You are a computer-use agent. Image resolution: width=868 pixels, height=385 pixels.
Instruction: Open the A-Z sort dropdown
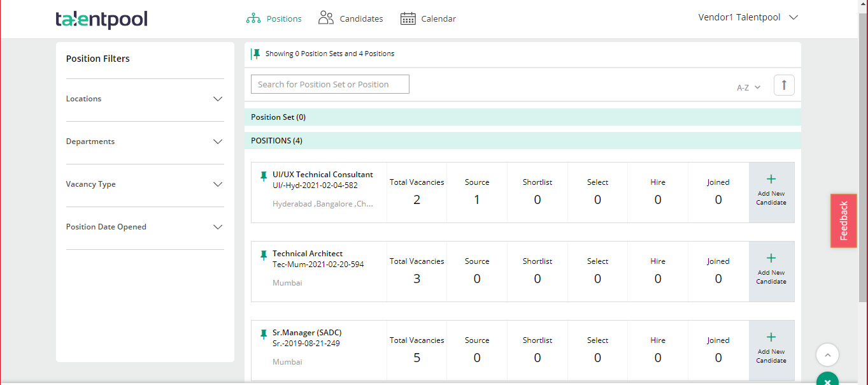point(748,87)
